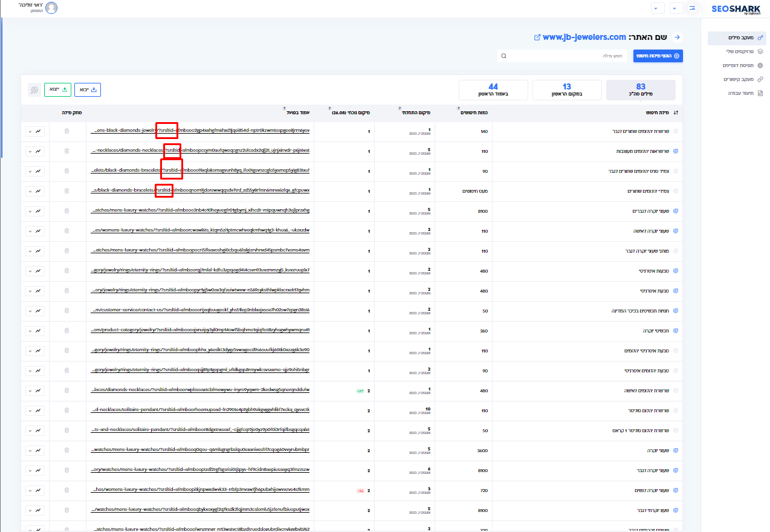The image size is (770, 532).
Task: Click the blue הוסף מילות חיפוש button
Action: point(658,56)
